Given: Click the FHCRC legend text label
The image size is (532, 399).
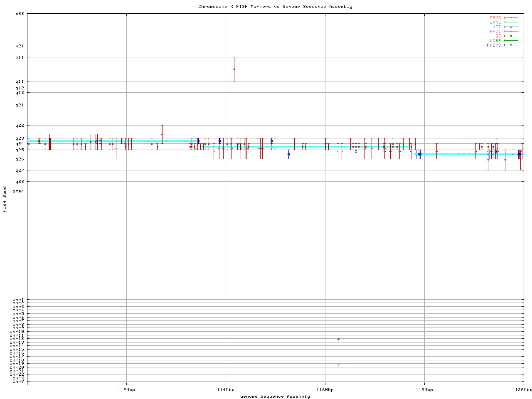Looking at the screenshot, I should 494,45.
